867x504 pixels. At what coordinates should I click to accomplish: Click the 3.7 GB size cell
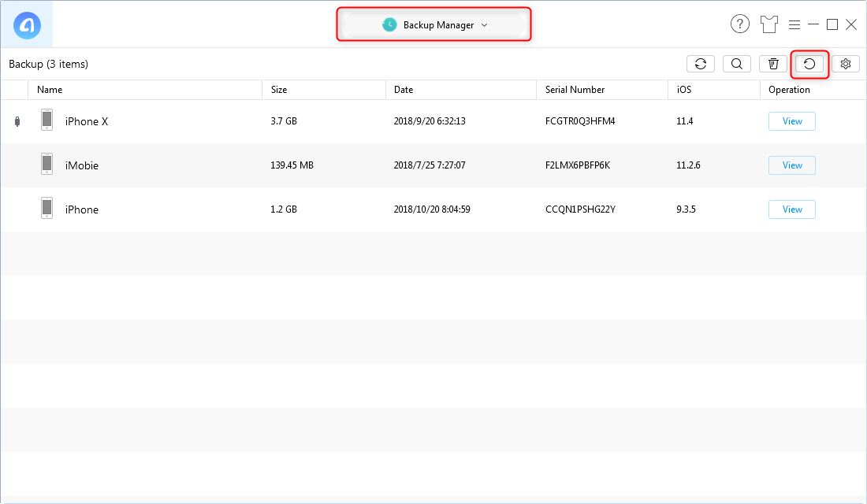[x=284, y=121]
